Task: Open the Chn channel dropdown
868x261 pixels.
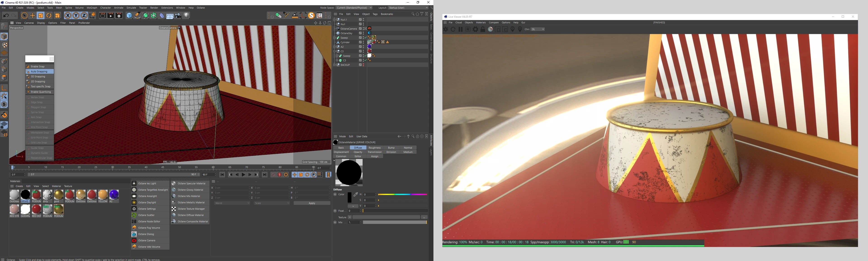Action: point(538,29)
